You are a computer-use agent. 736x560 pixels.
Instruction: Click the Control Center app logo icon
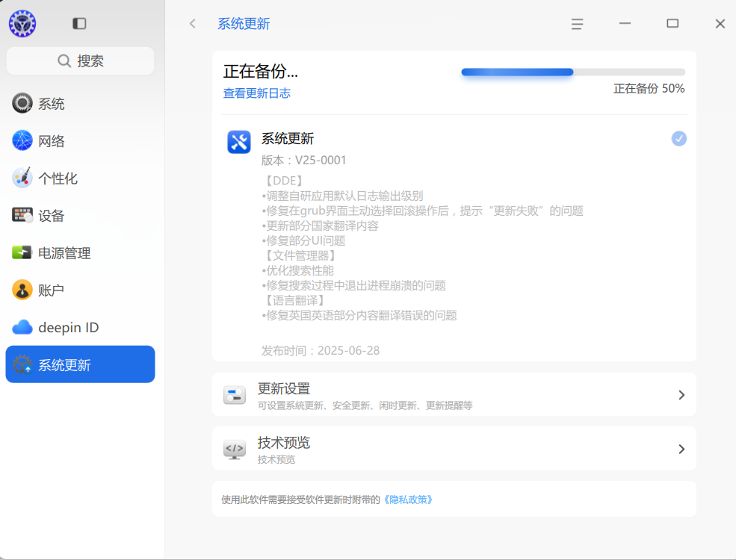click(22, 23)
